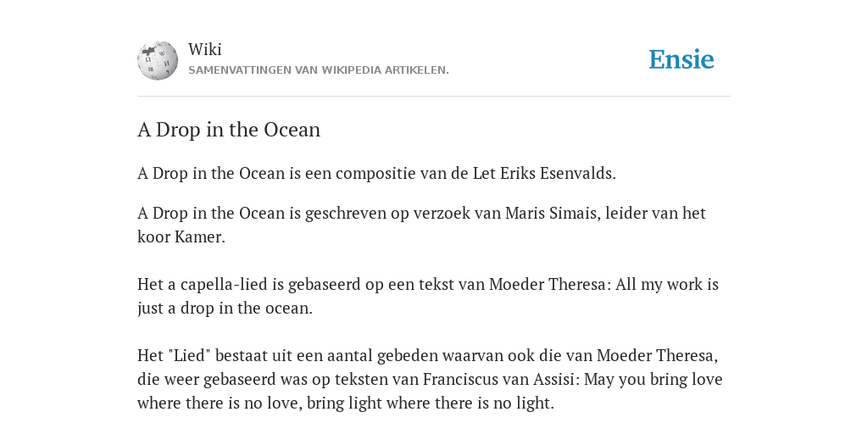The height and width of the screenshot is (434, 868).
Task: Select 'Samenvattingen van Wikipedia artikelen' subtitle
Action: (x=319, y=70)
